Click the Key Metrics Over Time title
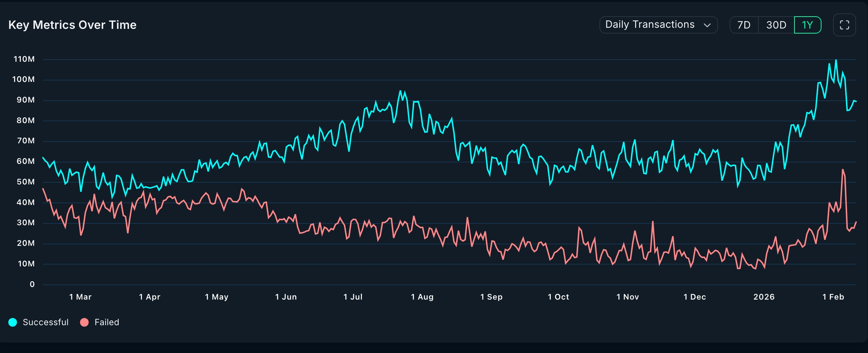This screenshot has width=868, height=353. click(72, 25)
